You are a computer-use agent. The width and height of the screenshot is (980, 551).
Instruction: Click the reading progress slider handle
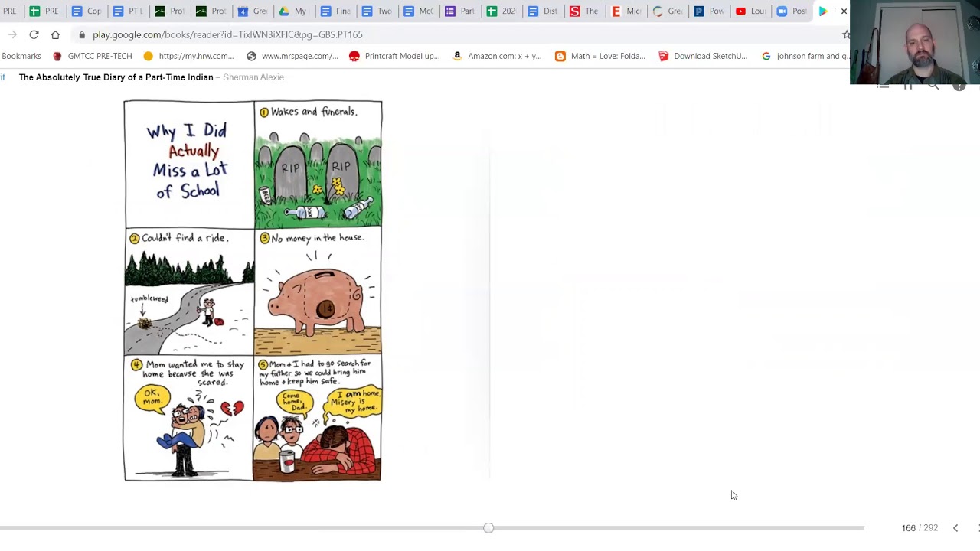point(488,528)
